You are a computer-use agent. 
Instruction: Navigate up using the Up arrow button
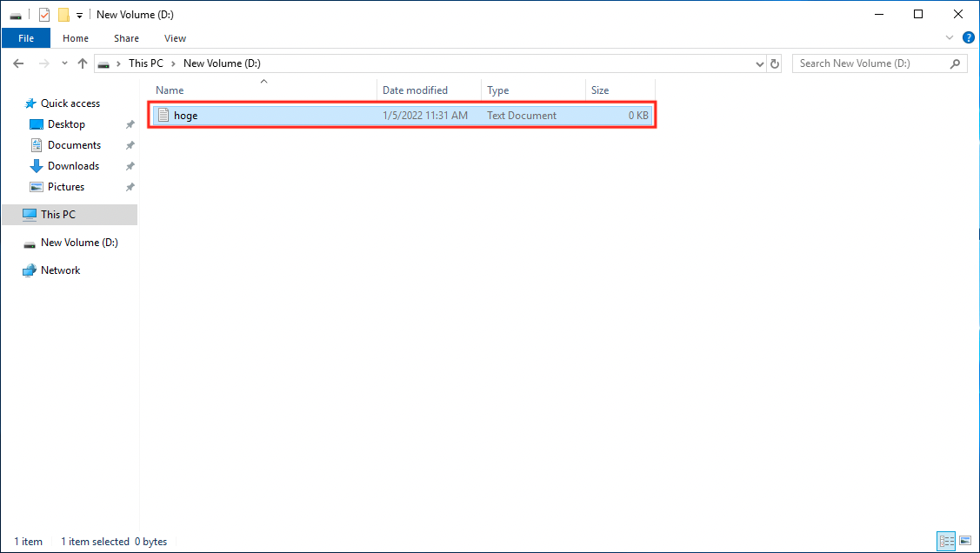point(83,63)
